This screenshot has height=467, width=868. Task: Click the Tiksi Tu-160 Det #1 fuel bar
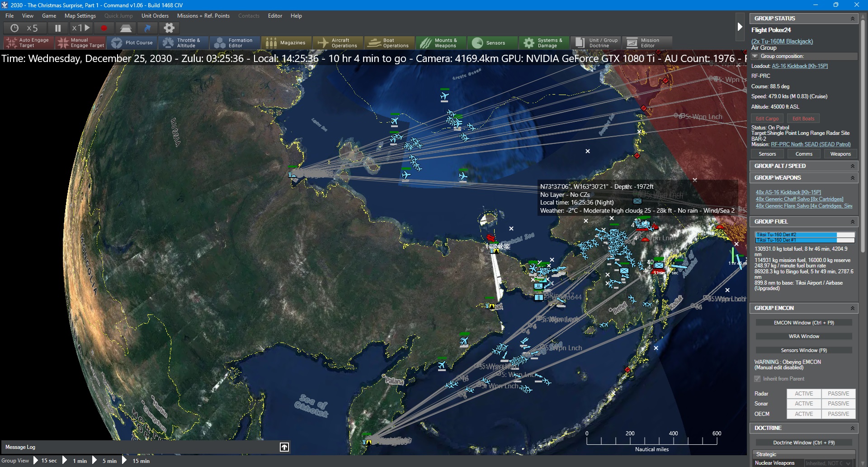(x=805, y=240)
